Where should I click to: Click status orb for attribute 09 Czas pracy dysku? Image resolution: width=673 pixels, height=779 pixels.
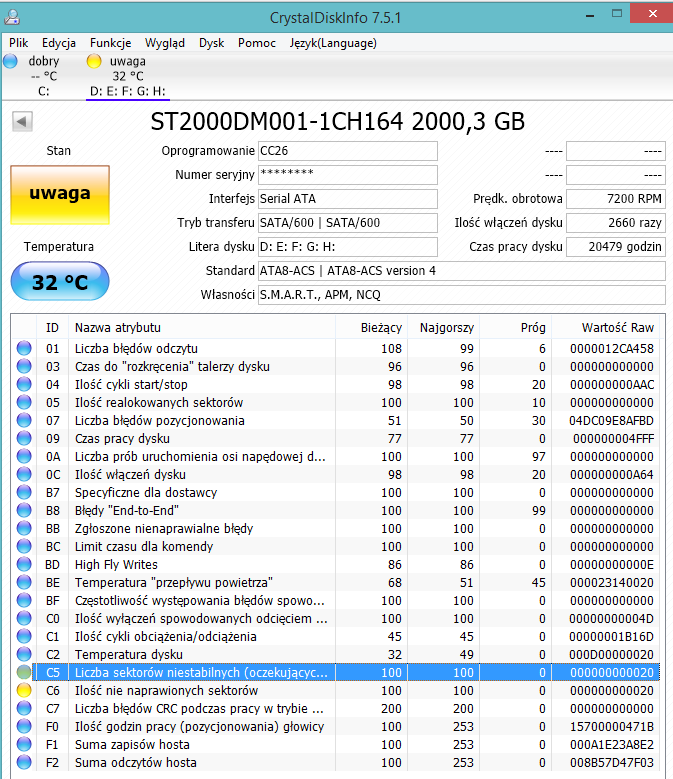[24, 438]
